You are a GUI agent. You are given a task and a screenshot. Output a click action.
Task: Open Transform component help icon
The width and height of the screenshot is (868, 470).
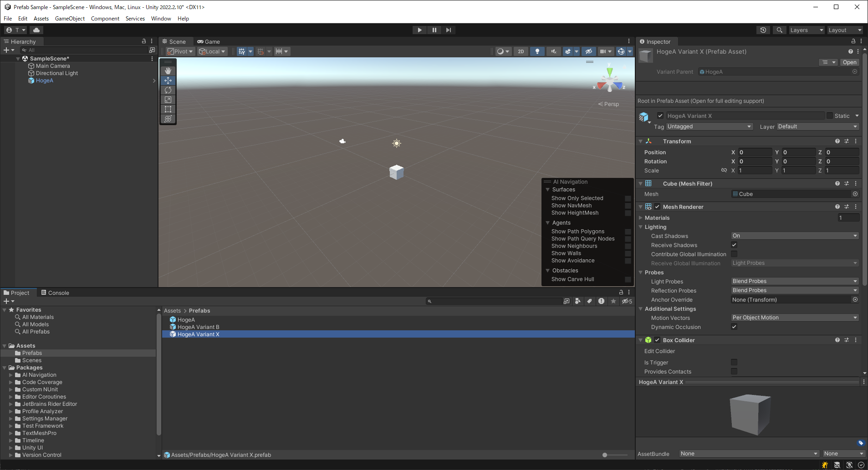click(837, 142)
